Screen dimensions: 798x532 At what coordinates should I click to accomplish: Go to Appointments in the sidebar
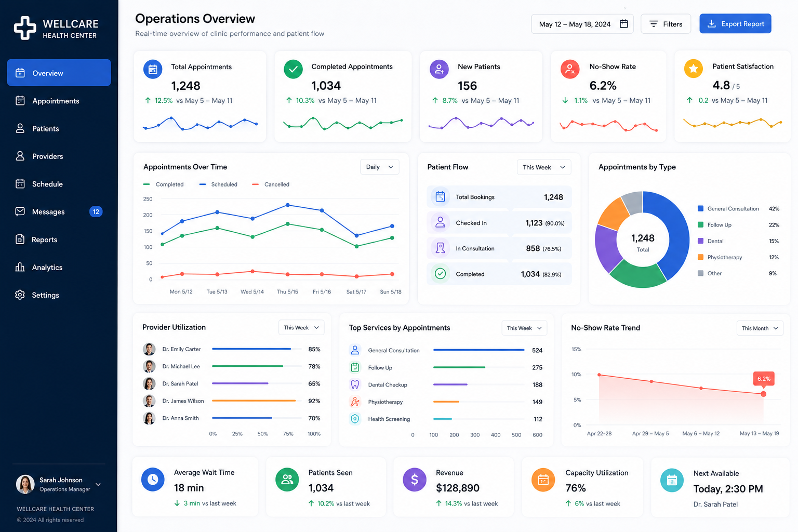pyautogui.click(x=59, y=101)
